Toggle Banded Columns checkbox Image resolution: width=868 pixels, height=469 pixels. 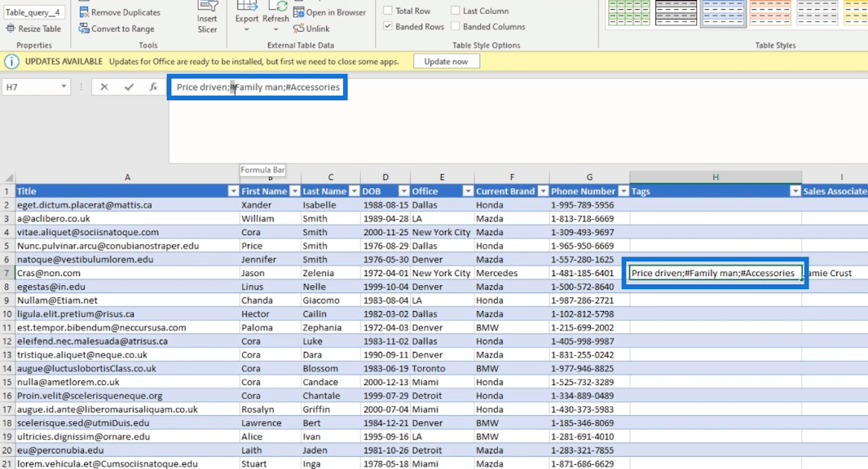pos(455,26)
